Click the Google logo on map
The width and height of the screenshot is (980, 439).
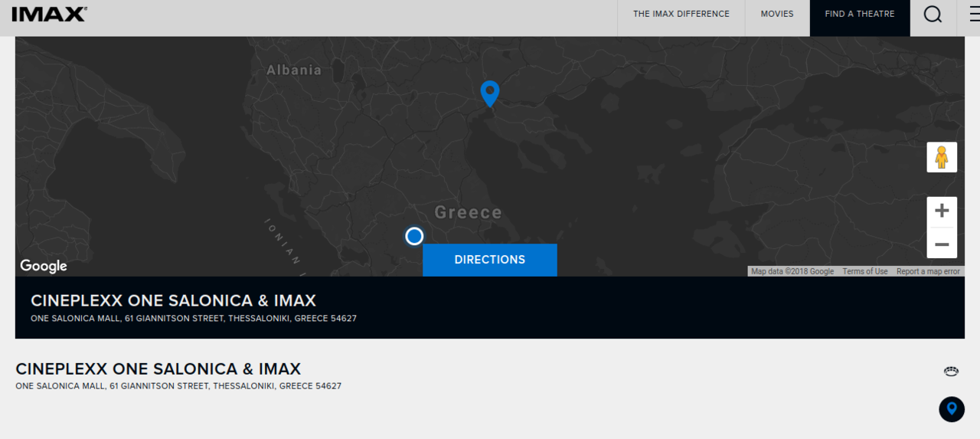point(44,266)
